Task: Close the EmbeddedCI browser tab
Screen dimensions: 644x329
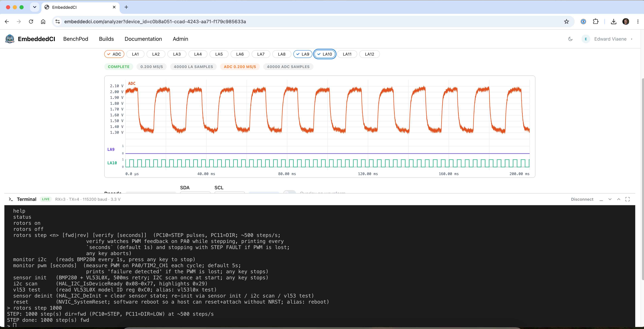Action: pos(114,7)
